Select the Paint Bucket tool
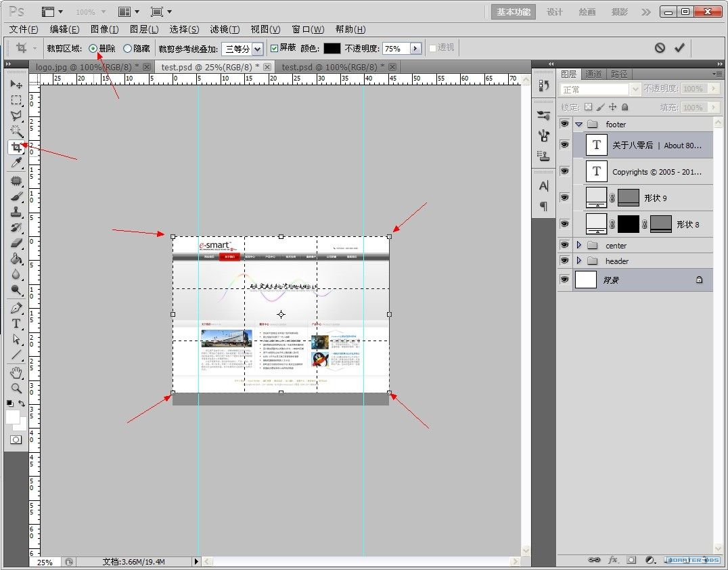 (16, 259)
